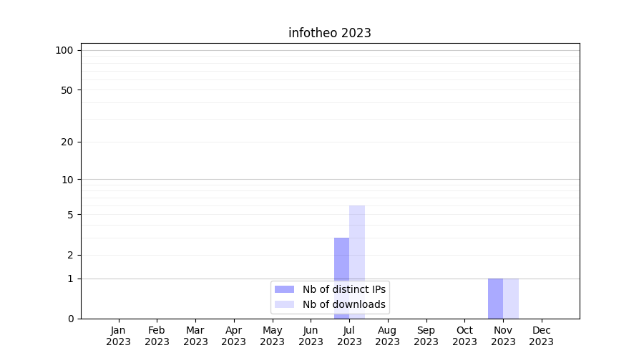644x358 pixels.
Task: Click the 'Mar 2023' x-axis label
Action: 195,336
